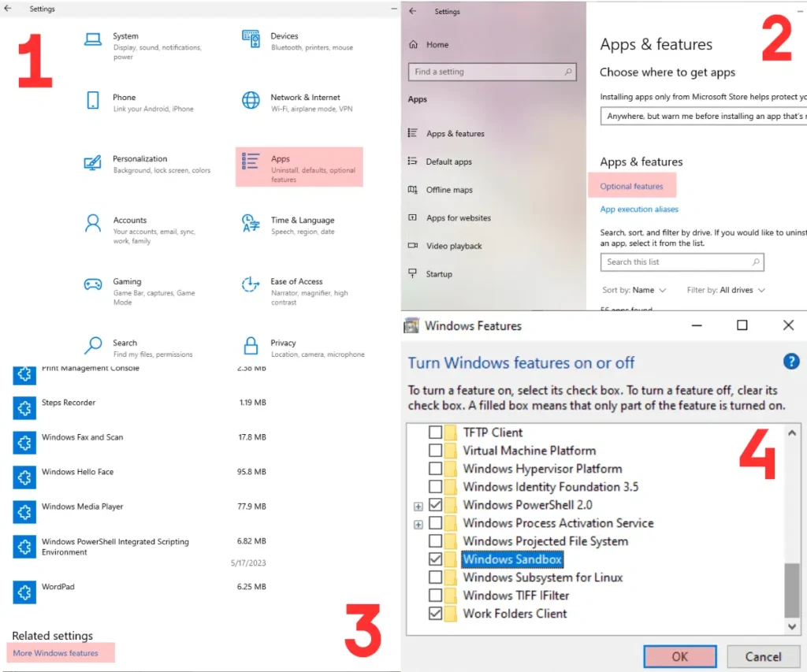Enable Windows Hypervisor Platform checkbox
Image resolution: width=807 pixels, height=672 pixels.
435,468
